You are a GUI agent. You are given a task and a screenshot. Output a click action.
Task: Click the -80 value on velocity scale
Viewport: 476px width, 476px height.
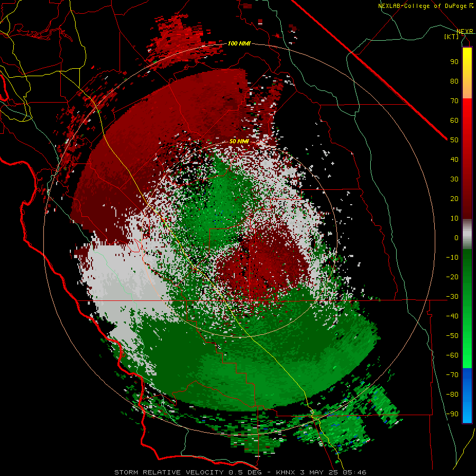(x=452, y=395)
